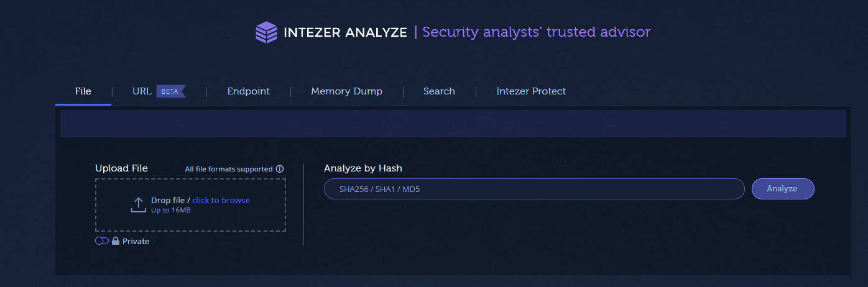Viewport: 868px width, 287px height.
Task: Click the "Security analysts' trusted advisor" tagline
Action: (x=536, y=32)
